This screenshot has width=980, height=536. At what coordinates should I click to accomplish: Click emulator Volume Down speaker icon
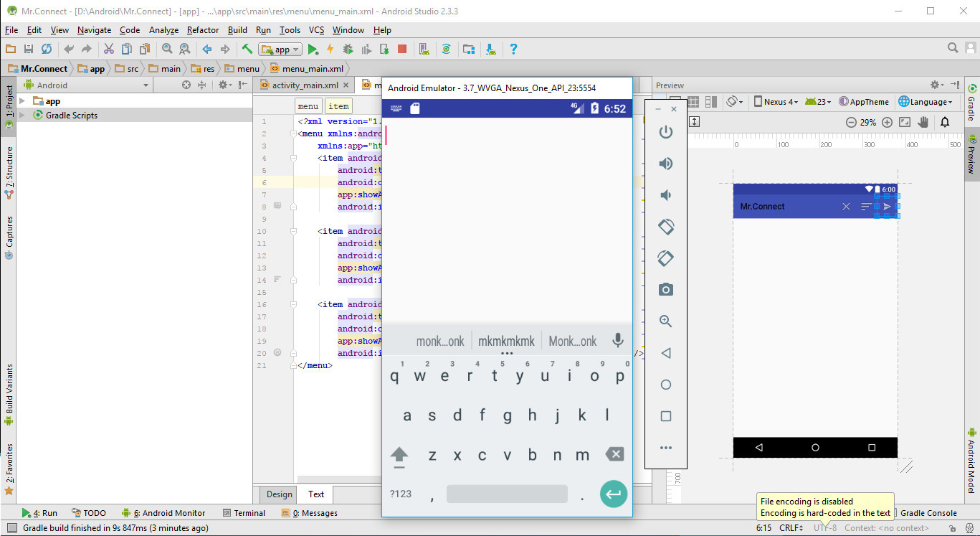tap(666, 195)
